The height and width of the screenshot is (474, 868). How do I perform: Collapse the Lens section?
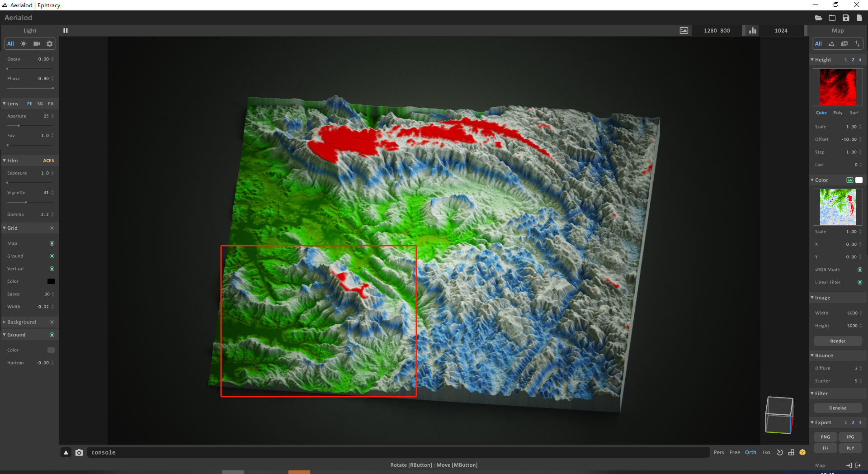coord(5,104)
